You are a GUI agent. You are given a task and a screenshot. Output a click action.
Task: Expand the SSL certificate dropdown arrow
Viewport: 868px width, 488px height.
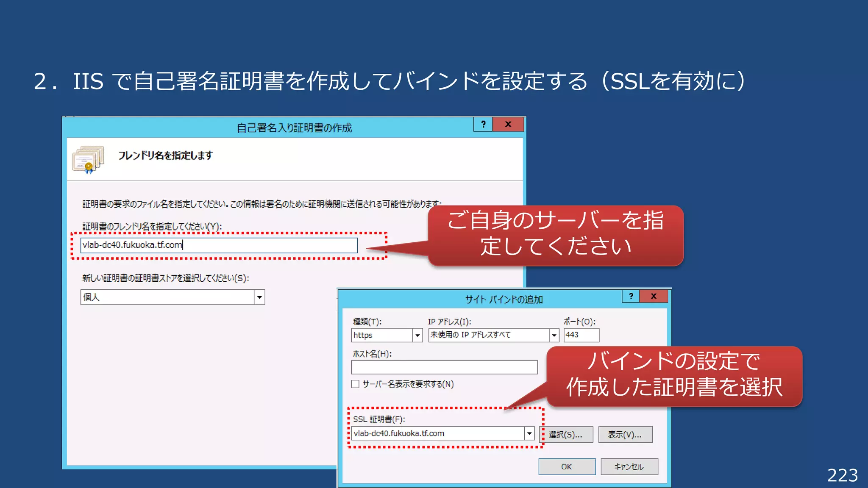coord(529,433)
